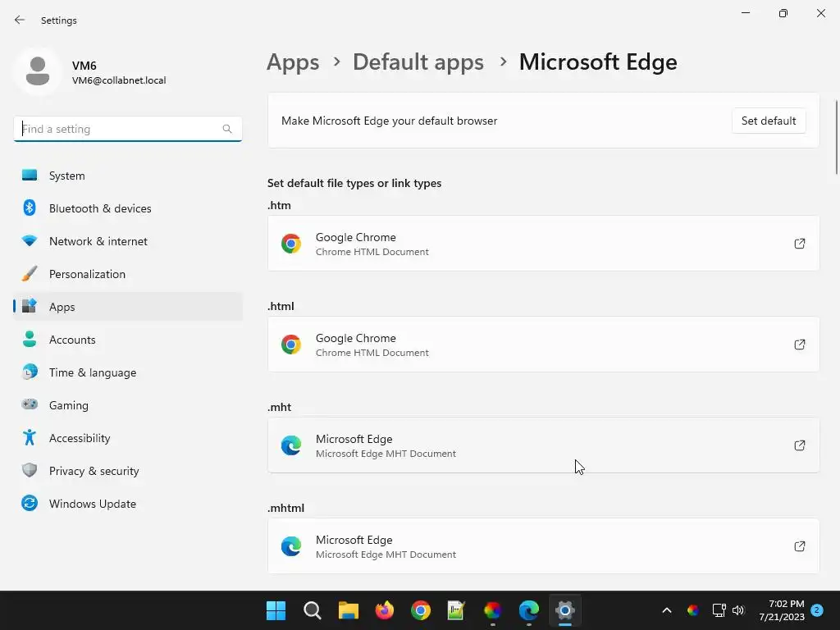840x630 pixels.
Task: Open Privacy & security settings
Action: tap(127, 470)
